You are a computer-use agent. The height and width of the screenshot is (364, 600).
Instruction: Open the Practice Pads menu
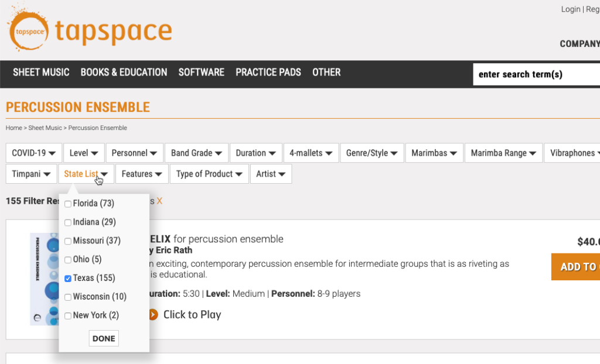268,72
